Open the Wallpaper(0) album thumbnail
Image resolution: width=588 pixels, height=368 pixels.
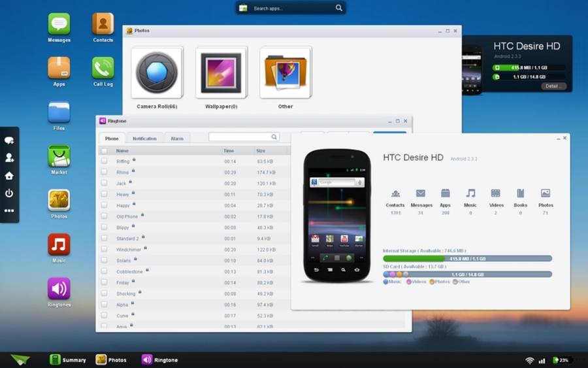pyautogui.click(x=221, y=73)
